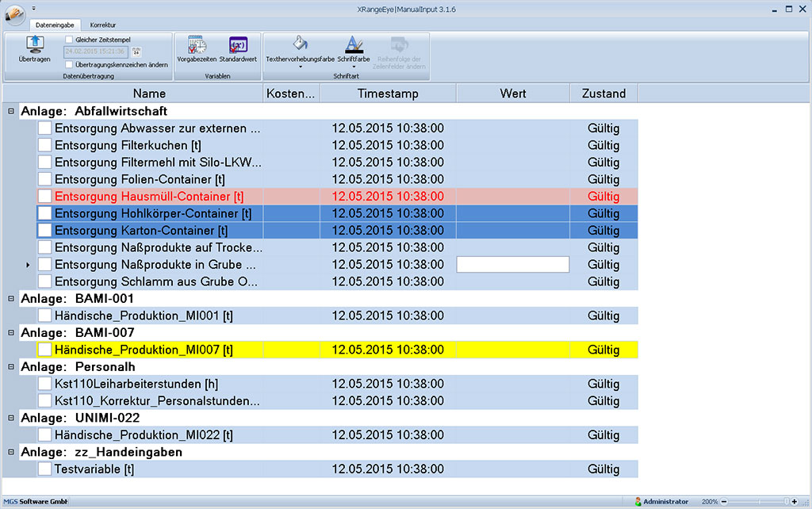Collapse the Anlage: Personalh group

11,367
